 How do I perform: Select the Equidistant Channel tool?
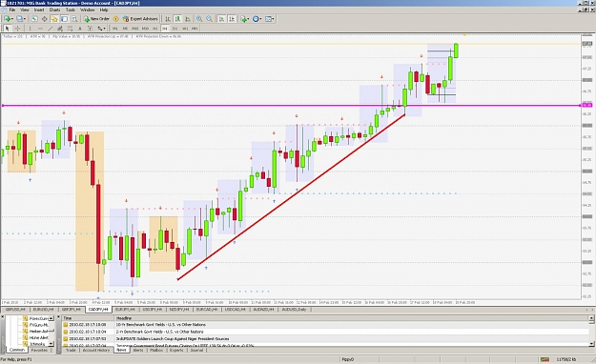[x=60, y=29]
